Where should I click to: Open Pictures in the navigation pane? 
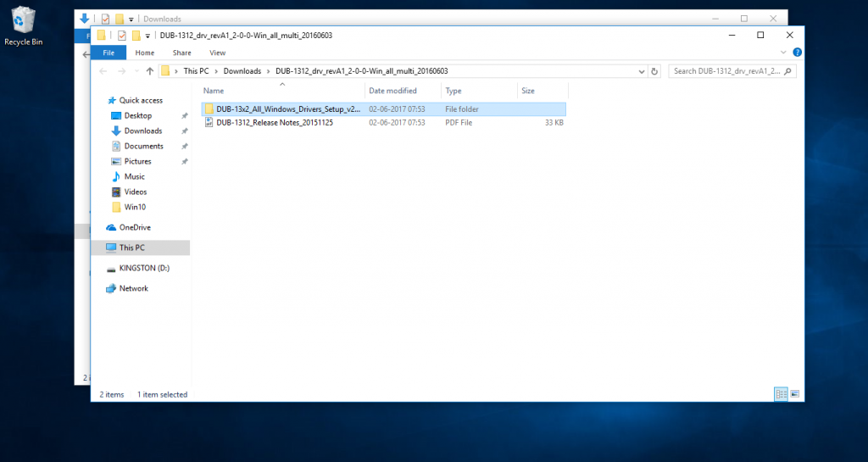pos(137,162)
